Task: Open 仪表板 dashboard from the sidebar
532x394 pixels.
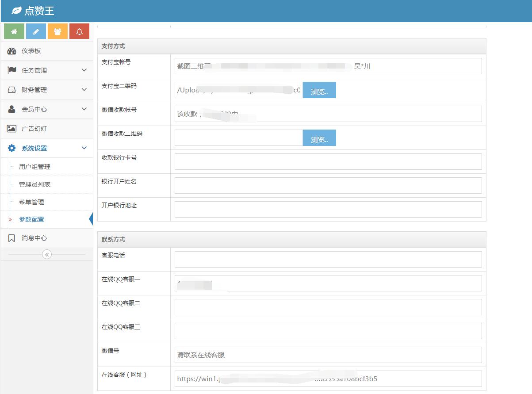Action: (x=31, y=51)
